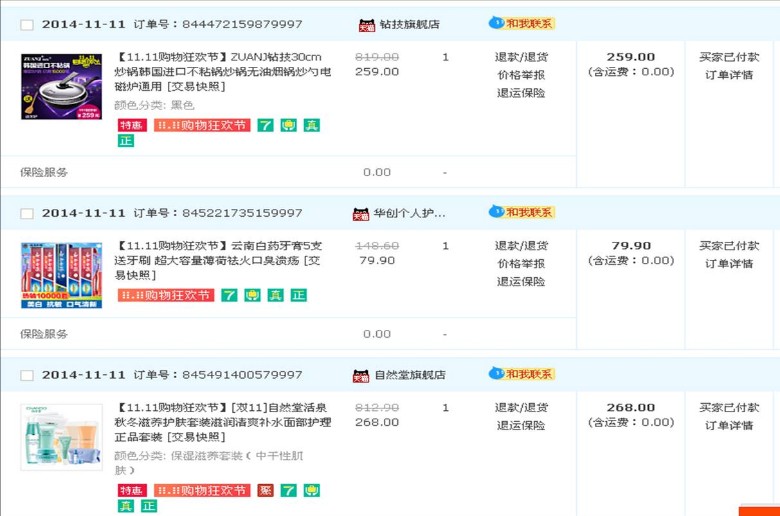780x516 pixels.
Task: Click the green shield icon on the toothpaste item
Action: coord(252,295)
